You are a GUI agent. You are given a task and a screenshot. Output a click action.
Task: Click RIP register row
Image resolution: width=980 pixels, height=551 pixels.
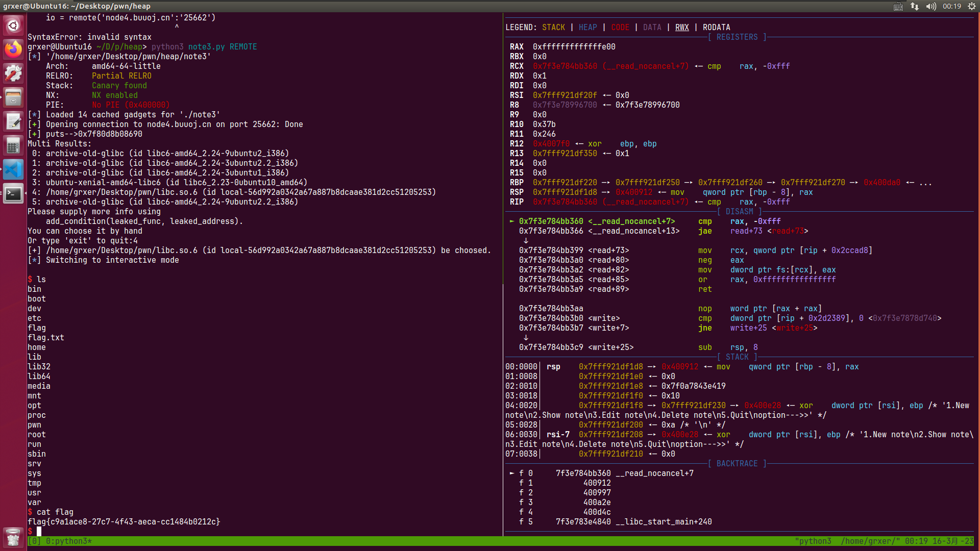click(649, 202)
